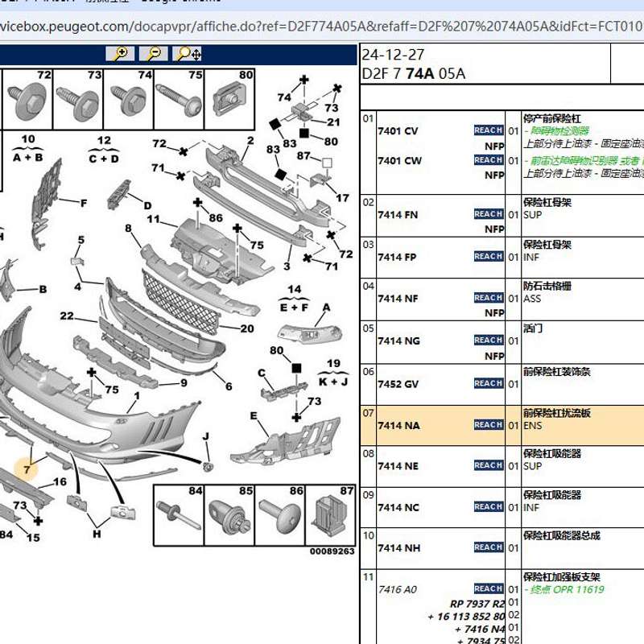The width and height of the screenshot is (644, 644).
Task: Select replacement reference RP 7937 R2
Action: point(477,604)
